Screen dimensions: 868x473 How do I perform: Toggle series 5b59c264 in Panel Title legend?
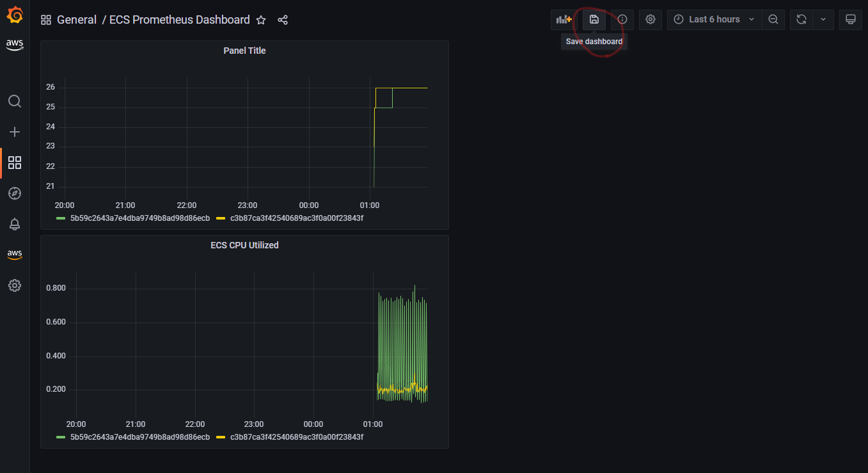[x=139, y=218]
